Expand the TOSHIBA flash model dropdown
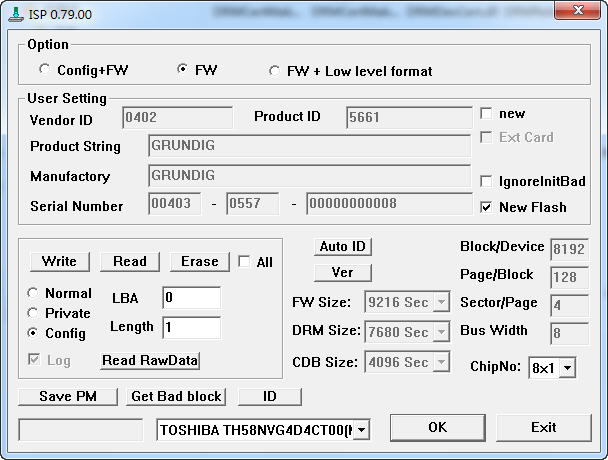 click(361, 430)
